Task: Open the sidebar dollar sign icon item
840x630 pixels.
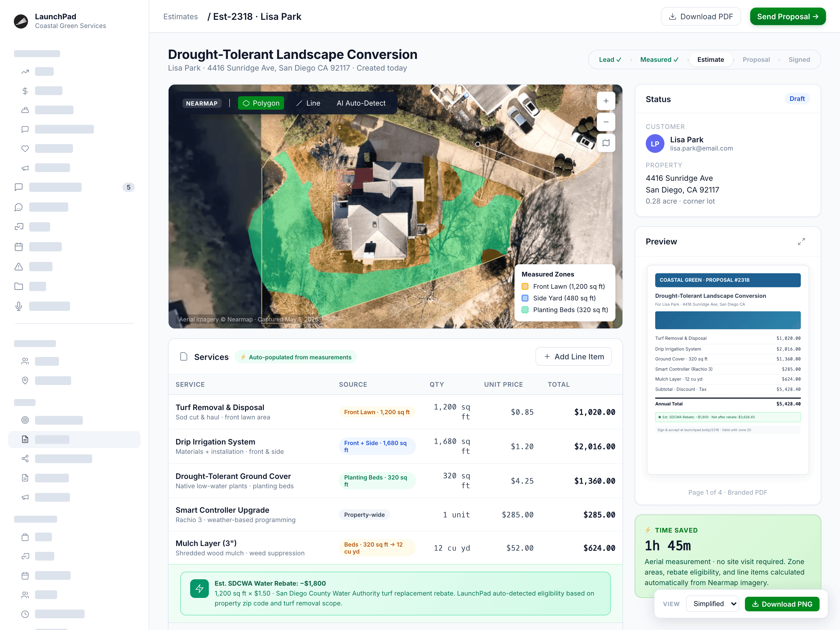Action: point(25,91)
